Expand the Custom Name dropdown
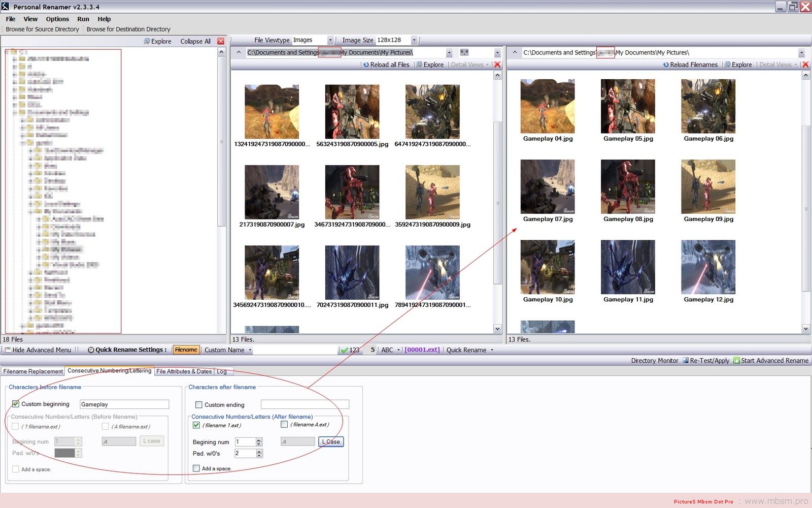The width and height of the screenshot is (812, 508). pos(250,350)
